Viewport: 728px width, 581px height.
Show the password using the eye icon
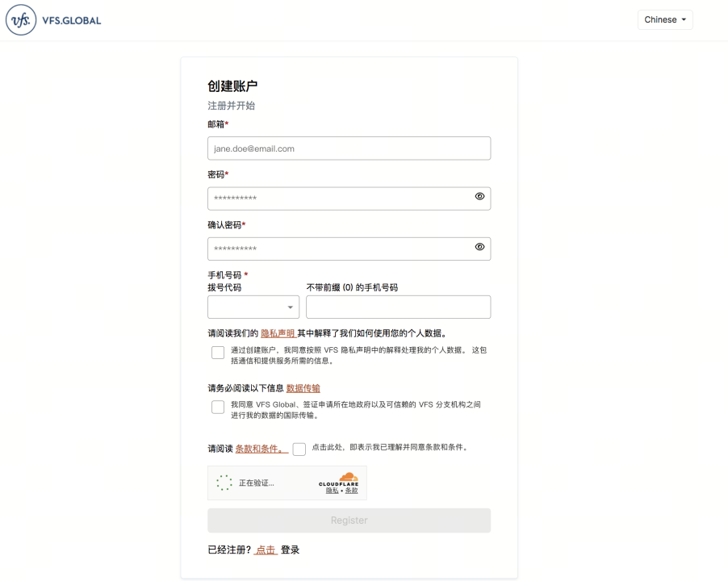[479, 197]
